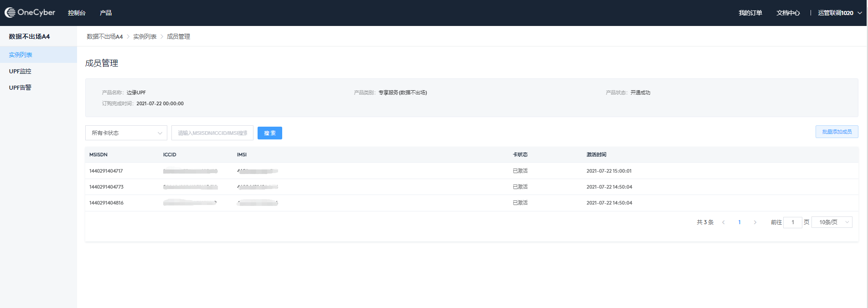Select 实例列表 in the left sidebar
This screenshot has height=308, width=868.
(21, 55)
